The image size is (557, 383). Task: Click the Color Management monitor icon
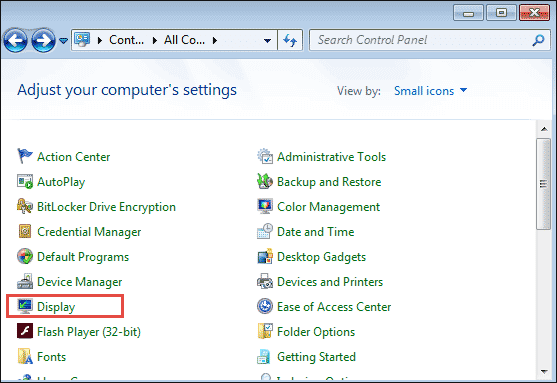point(265,206)
